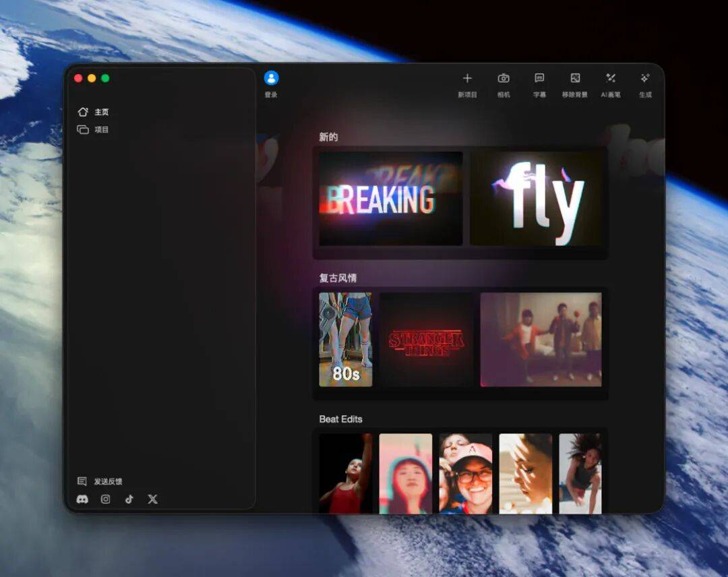Open the Instagram link icon
Image resolution: width=728 pixels, height=577 pixels.
tap(106, 499)
